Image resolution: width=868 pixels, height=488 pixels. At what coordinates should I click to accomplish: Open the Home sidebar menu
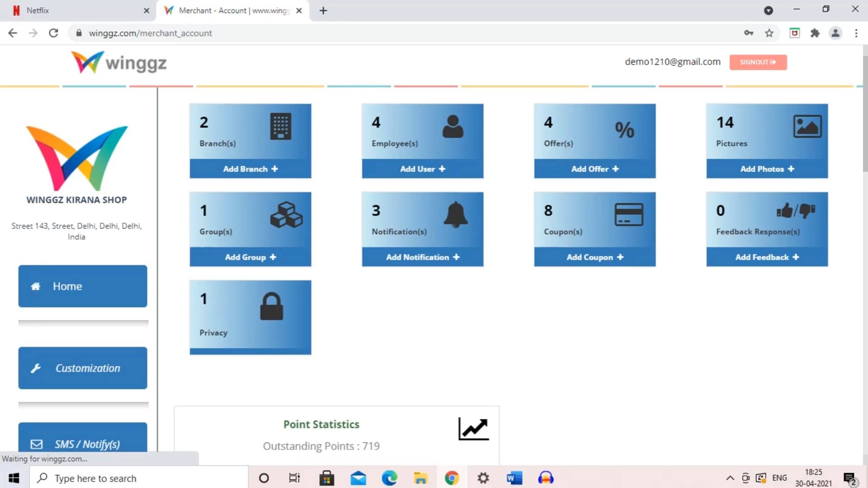pyautogui.click(x=83, y=286)
